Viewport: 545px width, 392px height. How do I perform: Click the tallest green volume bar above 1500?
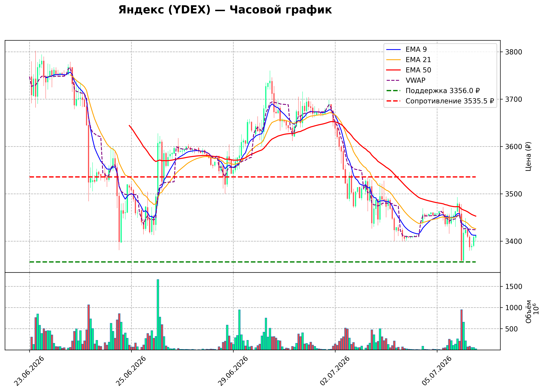pyautogui.click(x=158, y=315)
